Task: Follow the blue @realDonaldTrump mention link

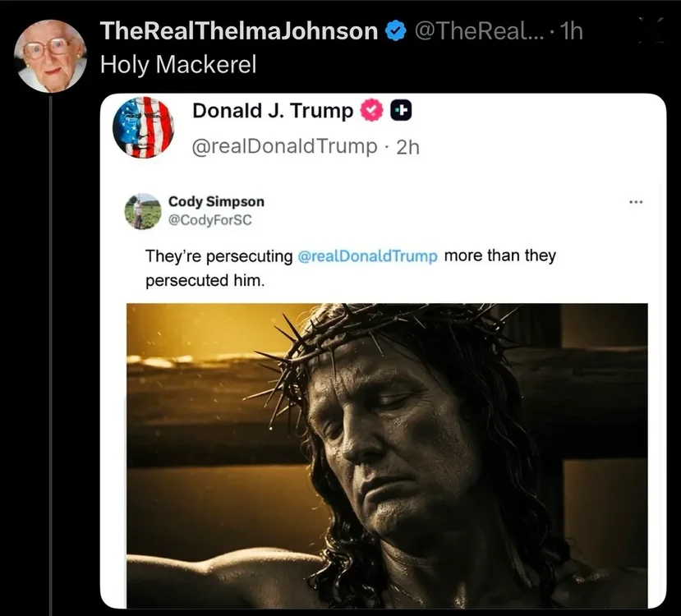Action: (x=367, y=255)
